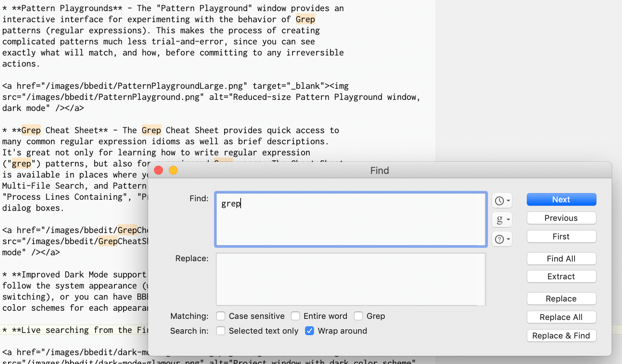Enable the Case sensitive checkbox
622x364 pixels.
[221, 316]
